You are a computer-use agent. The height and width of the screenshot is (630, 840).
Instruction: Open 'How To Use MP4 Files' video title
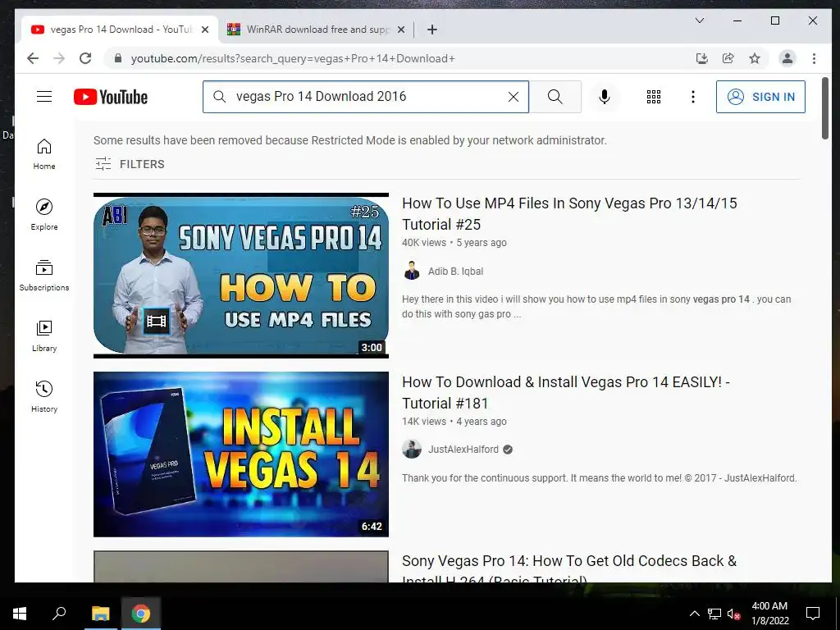pos(569,214)
